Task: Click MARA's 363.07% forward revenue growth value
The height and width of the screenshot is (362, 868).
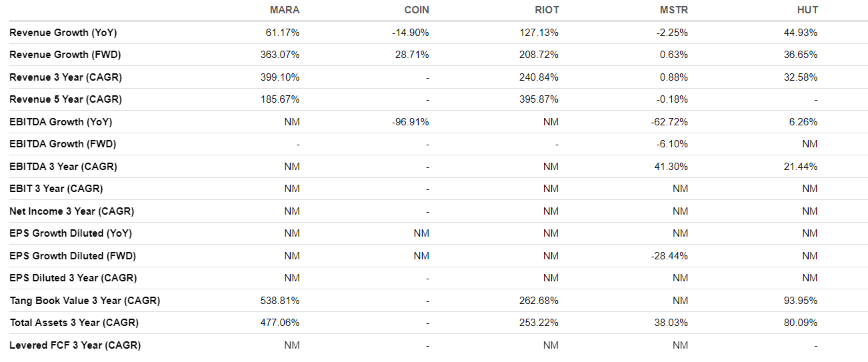Action: [x=280, y=55]
